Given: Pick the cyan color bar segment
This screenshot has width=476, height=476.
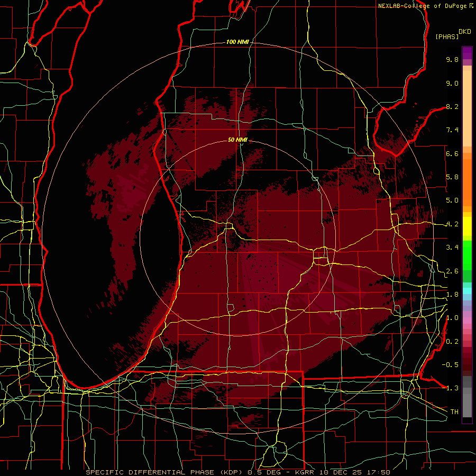Looking at the screenshot, I should coord(467,291).
